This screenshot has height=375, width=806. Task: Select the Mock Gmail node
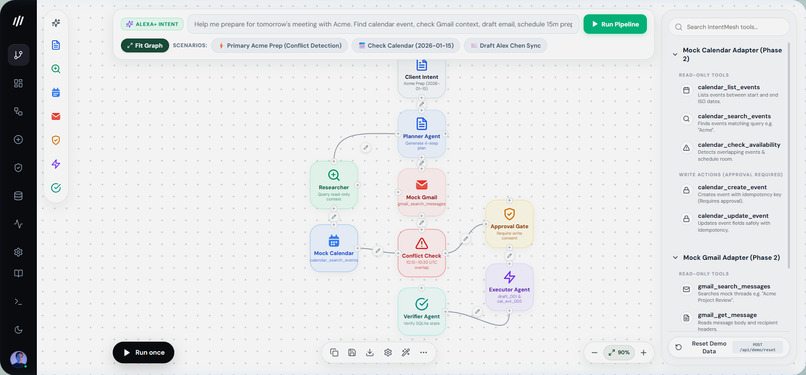click(422, 193)
